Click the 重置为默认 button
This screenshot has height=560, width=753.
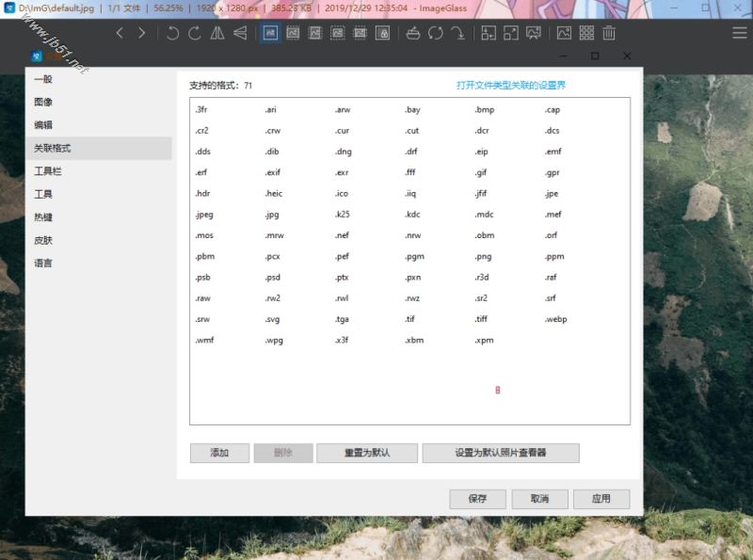click(367, 453)
